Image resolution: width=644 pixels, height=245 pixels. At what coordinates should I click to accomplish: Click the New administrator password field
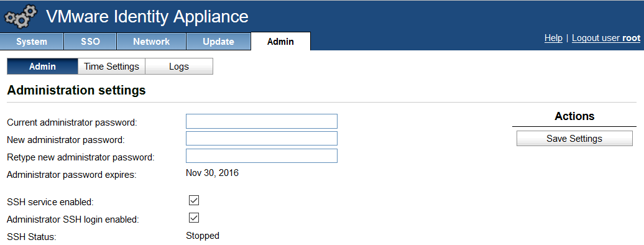click(x=262, y=139)
